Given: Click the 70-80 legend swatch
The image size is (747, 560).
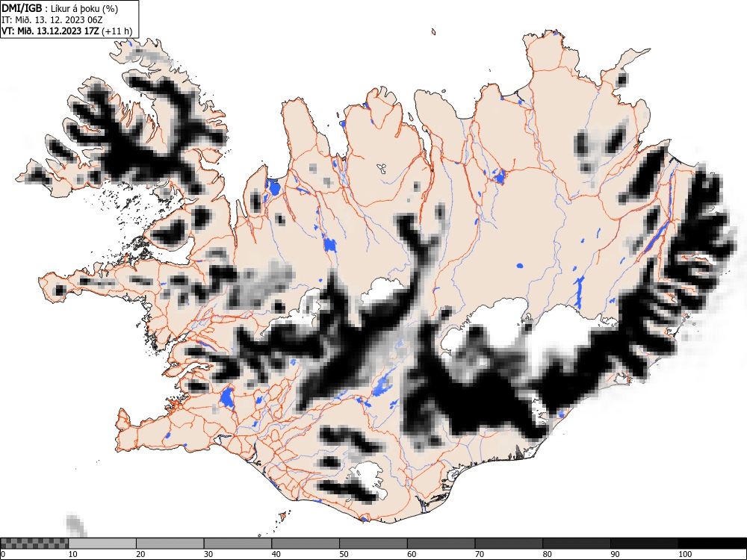Looking at the screenshot, I should (508, 544).
